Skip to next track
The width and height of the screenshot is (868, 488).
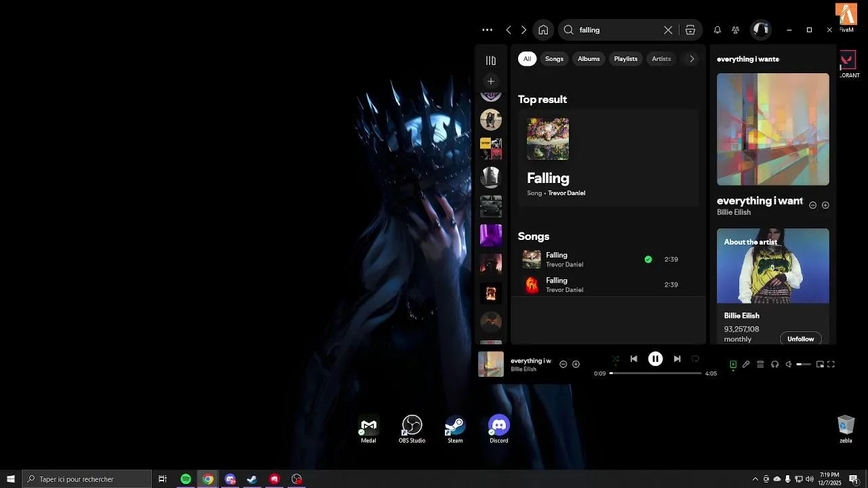tap(677, 359)
